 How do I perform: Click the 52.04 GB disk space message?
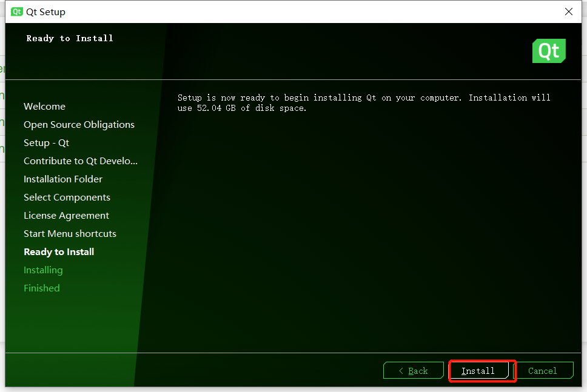pyautogui.click(x=364, y=103)
